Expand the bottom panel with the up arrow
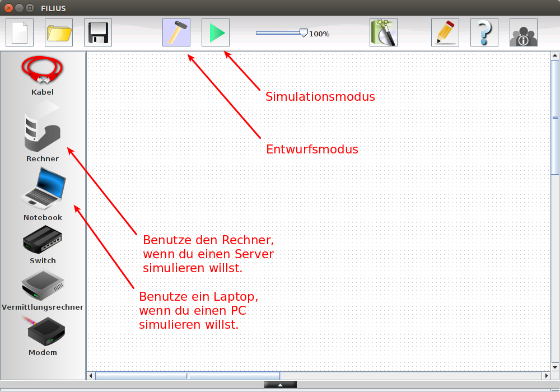This screenshot has height=392, width=560. tap(280, 385)
